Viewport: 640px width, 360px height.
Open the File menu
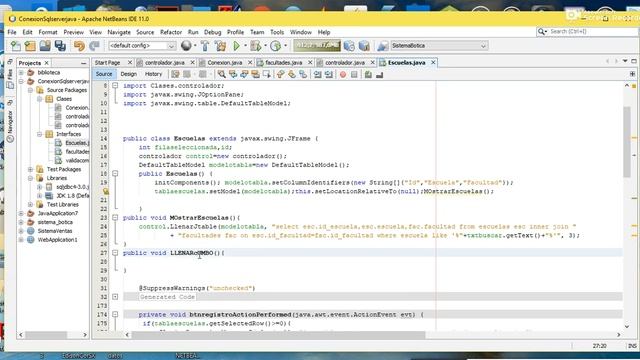(x=12, y=32)
